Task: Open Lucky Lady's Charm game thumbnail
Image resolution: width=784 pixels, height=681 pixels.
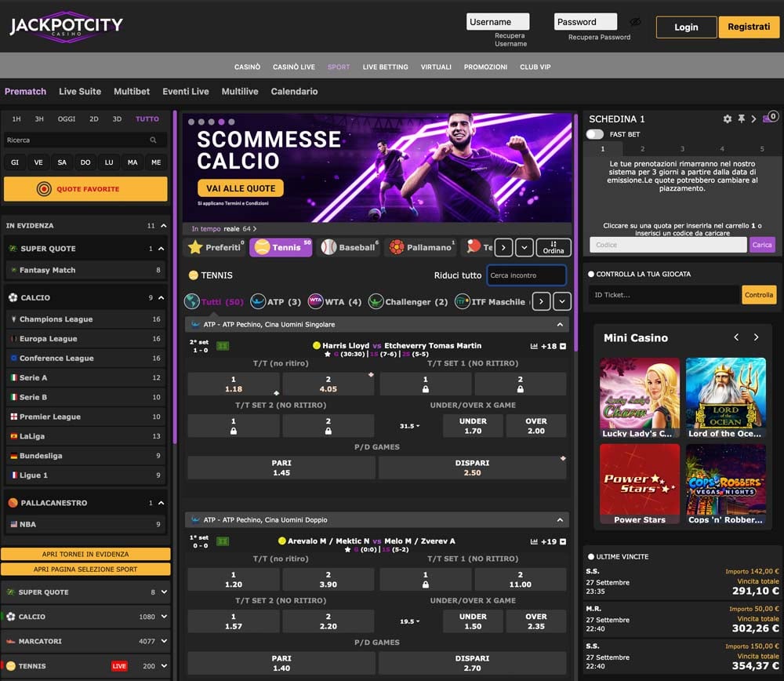Action: point(639,398)
